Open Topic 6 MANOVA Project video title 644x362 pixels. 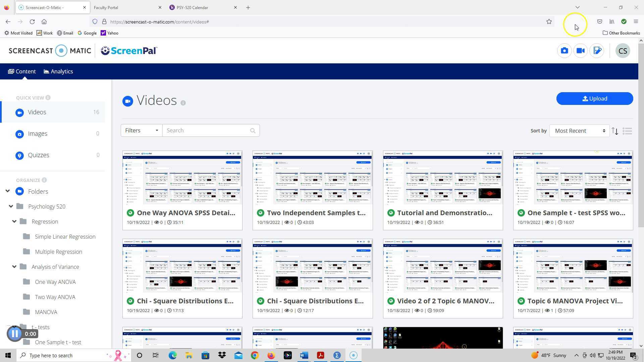[x=575, y=301]
